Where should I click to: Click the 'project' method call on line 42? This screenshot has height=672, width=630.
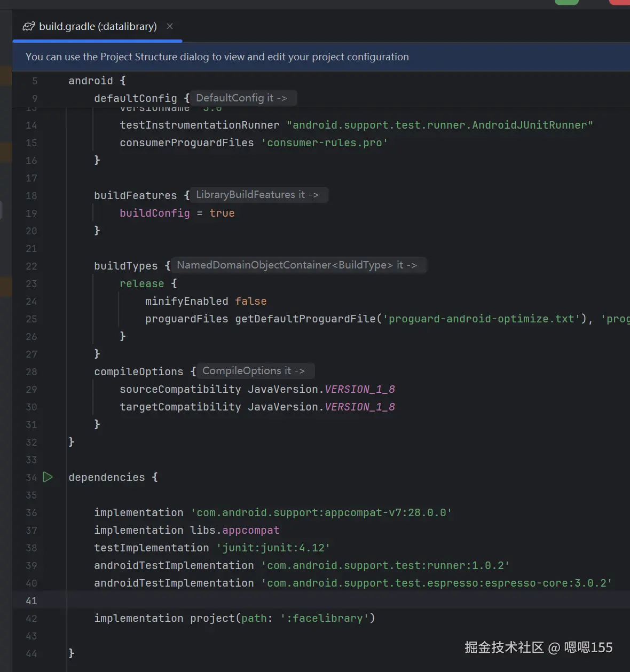pyautogui.click(x=212, y=618)
